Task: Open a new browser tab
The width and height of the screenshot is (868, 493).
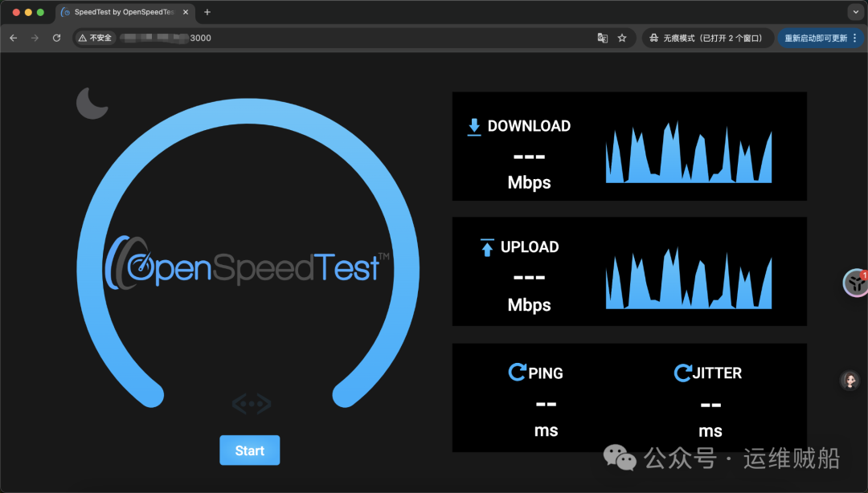Action: point(207,12)
